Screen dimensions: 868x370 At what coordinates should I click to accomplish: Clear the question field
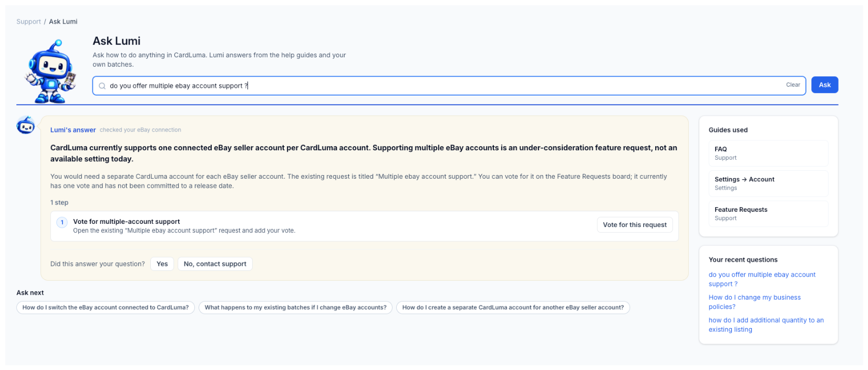(x=793, y=85)
